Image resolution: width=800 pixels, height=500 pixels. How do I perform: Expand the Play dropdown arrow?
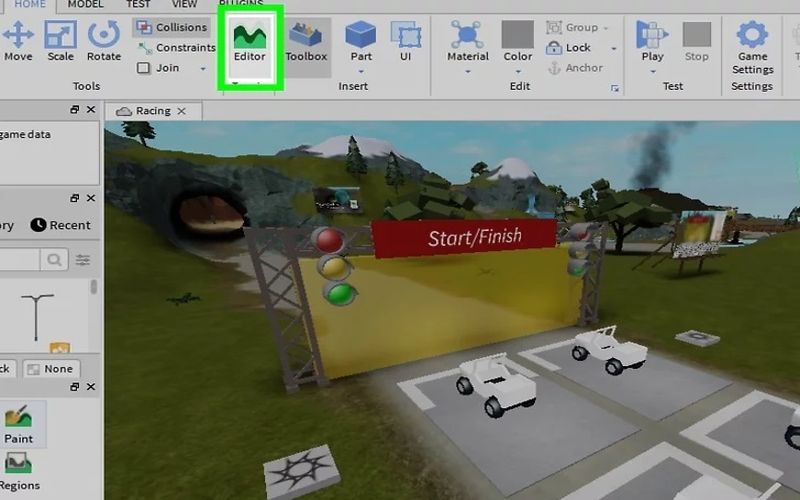click(x=653, y=72)
